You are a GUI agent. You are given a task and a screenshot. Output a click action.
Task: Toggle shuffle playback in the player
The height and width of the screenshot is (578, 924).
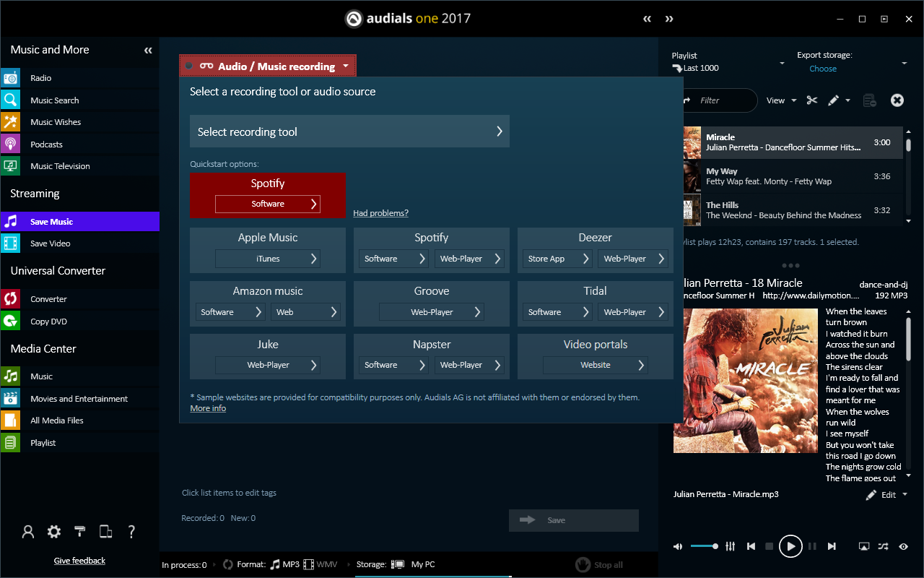(x=883, y=546)
